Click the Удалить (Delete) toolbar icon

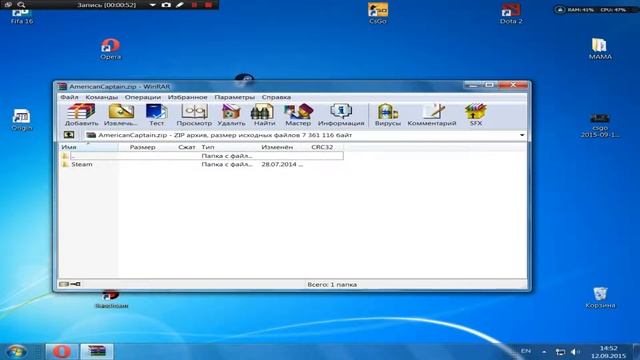click(231, 115)
